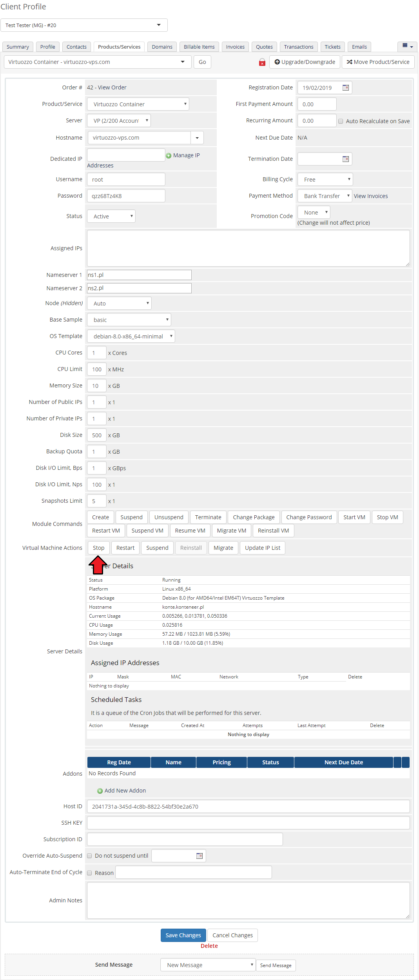Open the list menu icon beside the tabs

[407, 46]
